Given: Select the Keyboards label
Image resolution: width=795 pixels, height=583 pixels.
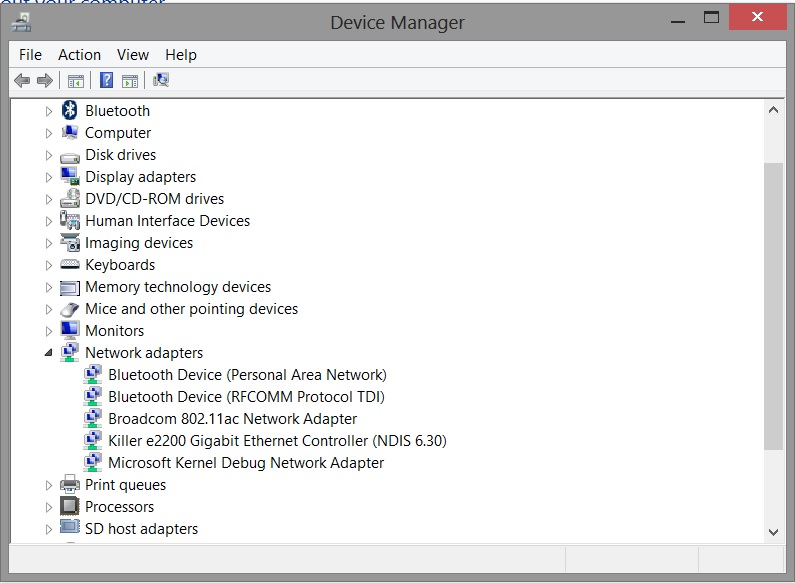Looking at the screenshot, I should [x=120, y=265].
